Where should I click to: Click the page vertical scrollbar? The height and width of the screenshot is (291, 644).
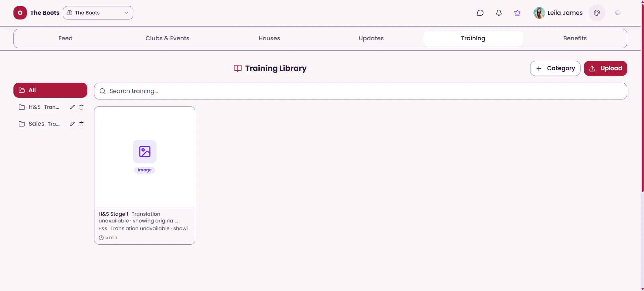click(x=642, y=97)
